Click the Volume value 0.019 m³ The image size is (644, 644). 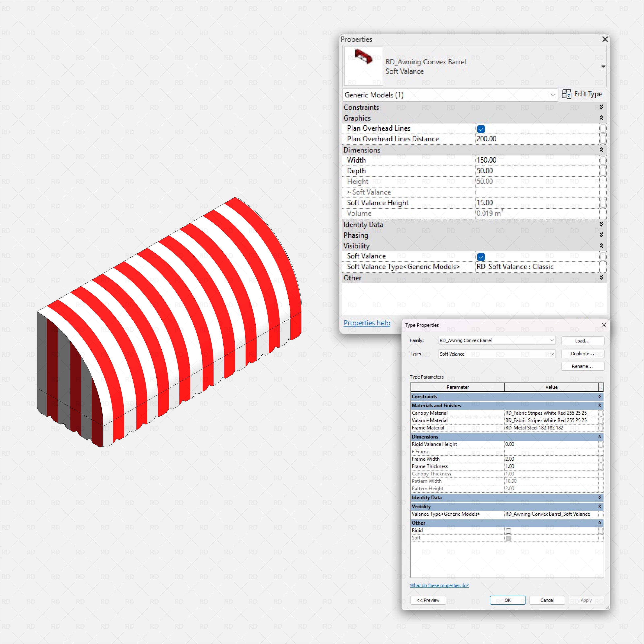(537, 214)
